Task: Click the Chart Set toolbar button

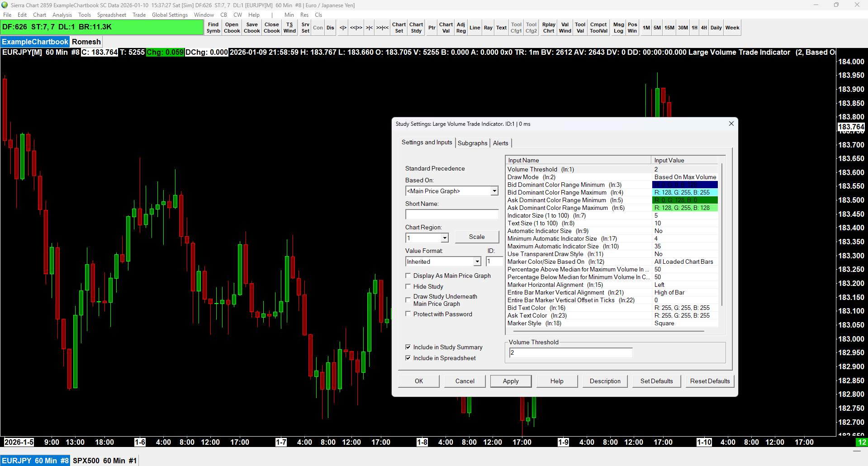Action: 399,28
